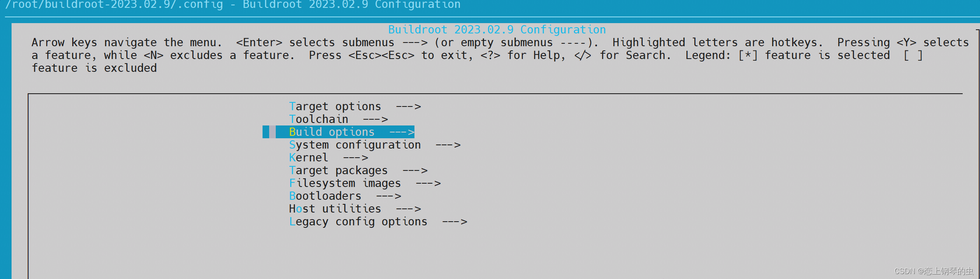
Task: Click the ---> arrow after Toolchain
Action: coord(376,119)
